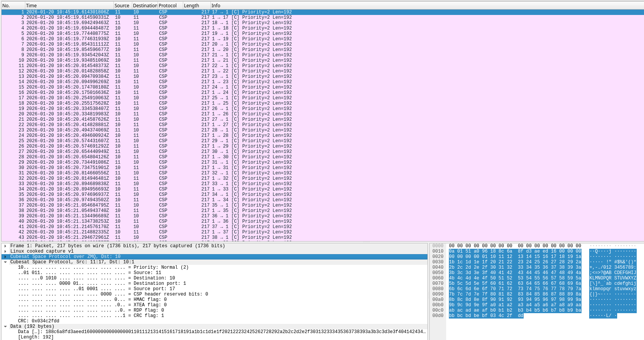644x340 pixels.
Task: Select the Priority: Normal (2) field
Action: [161, 268]
